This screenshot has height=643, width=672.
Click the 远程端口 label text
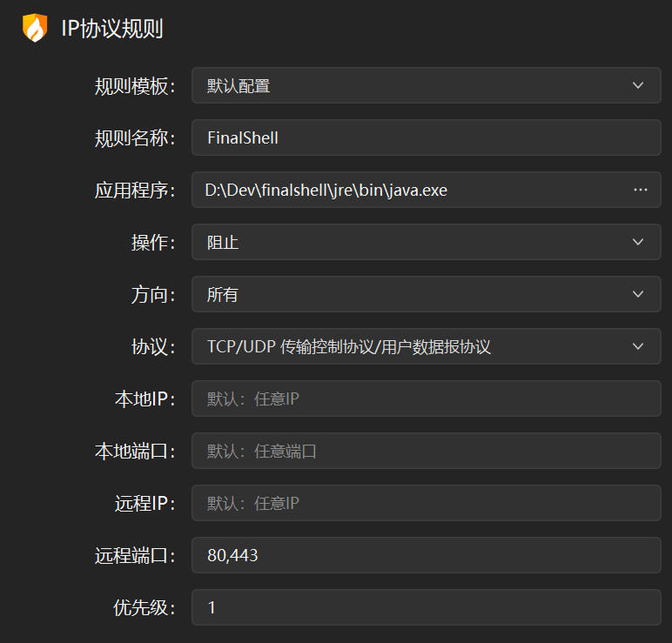(x=135, y=556)
